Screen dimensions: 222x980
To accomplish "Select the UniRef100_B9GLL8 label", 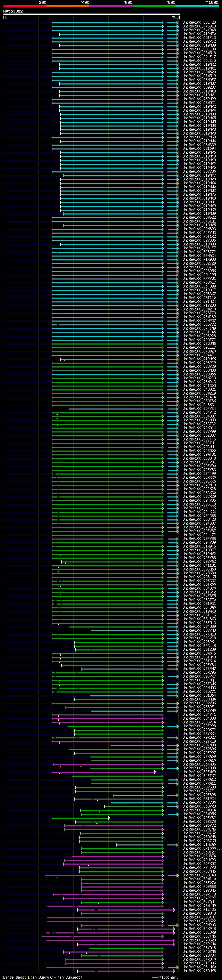I will click(x=199, y=504).
